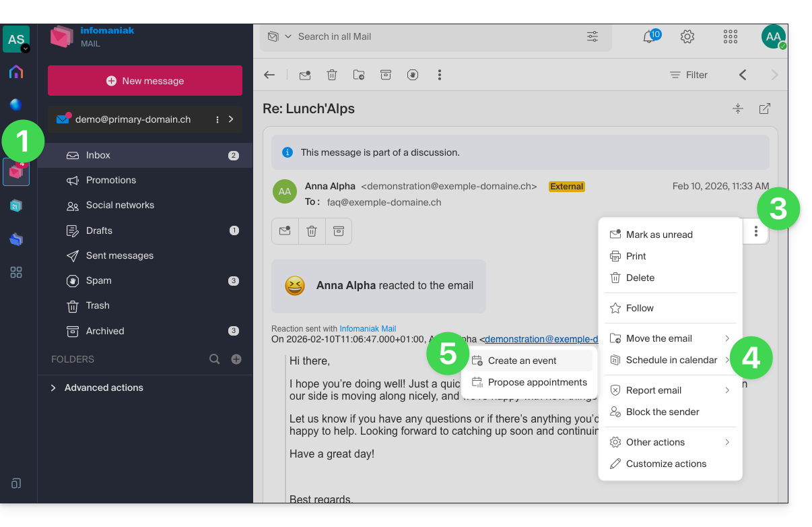The width and height of the screenshot is (812, 527).
Task: Expand mailbox list chevron next to demo@primary-domain.ch
Action: click(x=231, y=119)
